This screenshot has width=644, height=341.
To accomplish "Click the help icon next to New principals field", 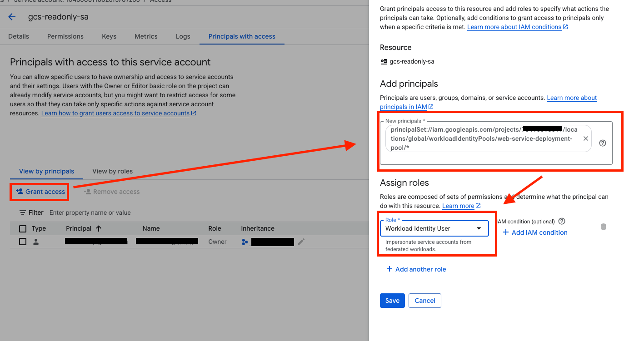I will click(603, 143).
